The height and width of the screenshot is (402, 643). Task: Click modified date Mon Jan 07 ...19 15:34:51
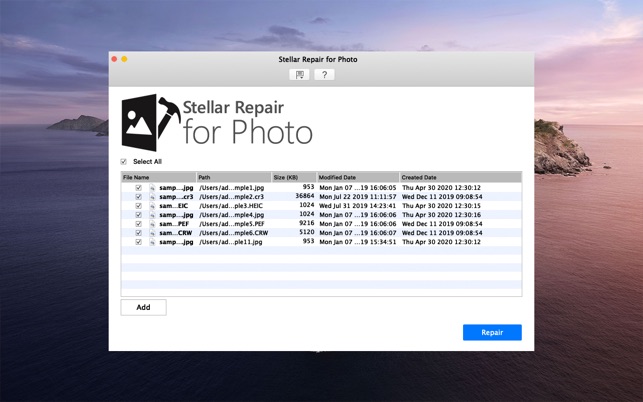(x=358, y=242)
